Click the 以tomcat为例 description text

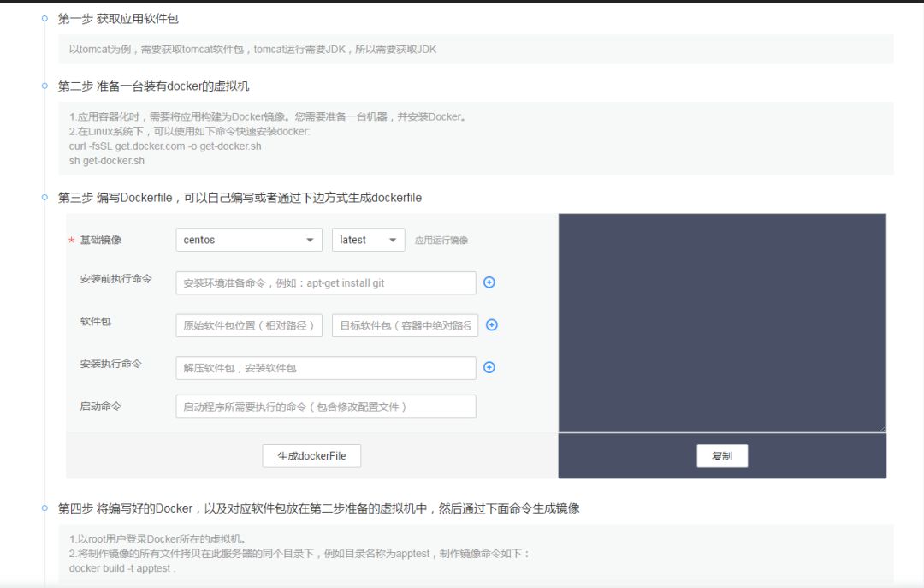pyautogui.click(x=252, y=49)
